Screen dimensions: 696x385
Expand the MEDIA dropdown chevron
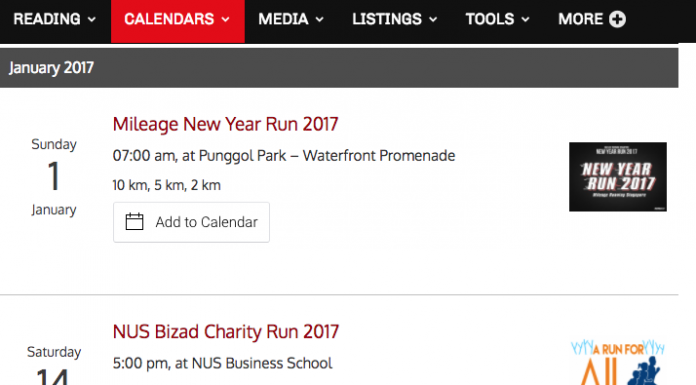(x=320, y=20)
